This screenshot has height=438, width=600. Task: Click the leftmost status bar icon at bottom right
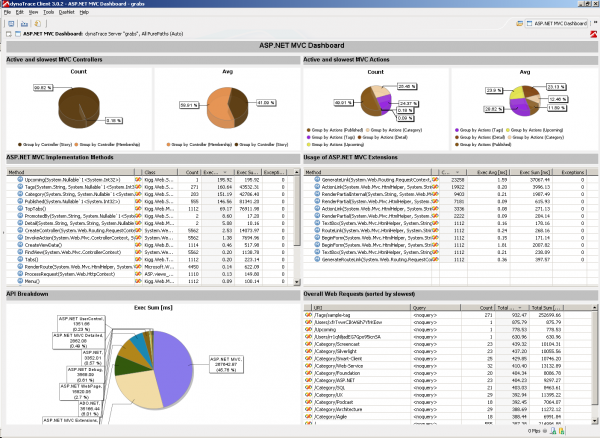(545, 431)
